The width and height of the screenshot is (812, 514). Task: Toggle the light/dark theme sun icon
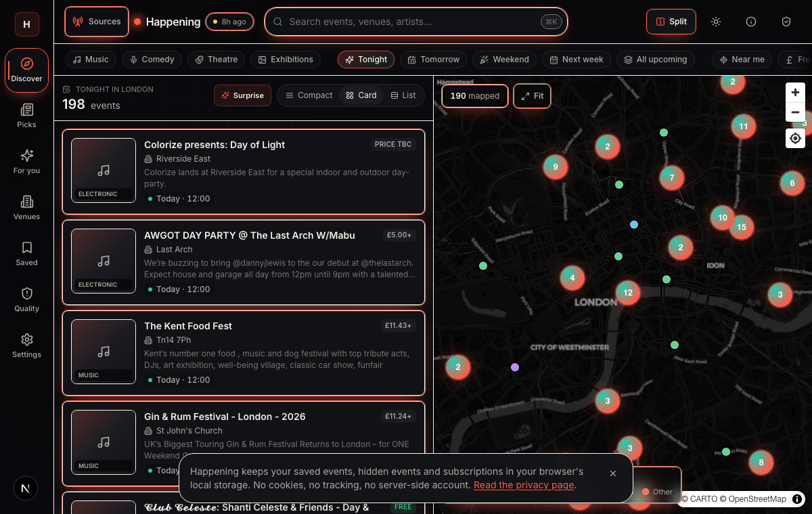pyautogui.click(x=716, y=22)
